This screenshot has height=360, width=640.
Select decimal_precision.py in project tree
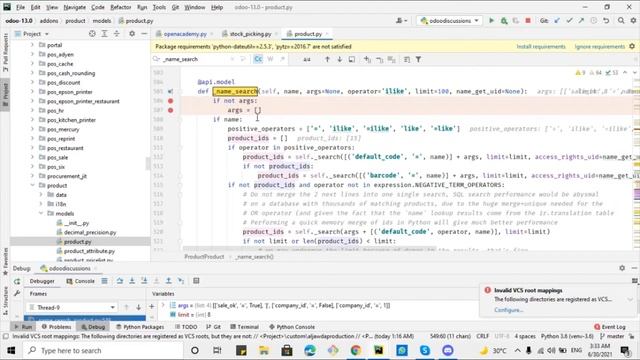(90, 232)
